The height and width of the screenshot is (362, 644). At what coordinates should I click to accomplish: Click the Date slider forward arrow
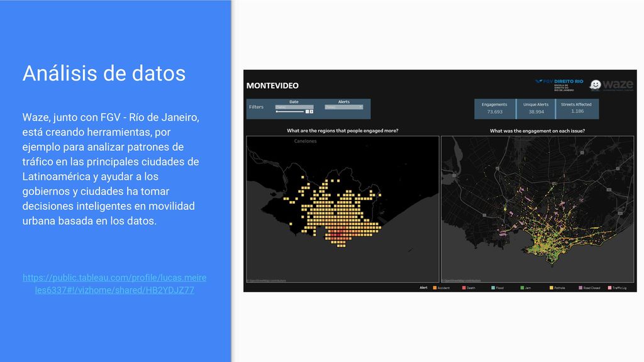[311, 112]
